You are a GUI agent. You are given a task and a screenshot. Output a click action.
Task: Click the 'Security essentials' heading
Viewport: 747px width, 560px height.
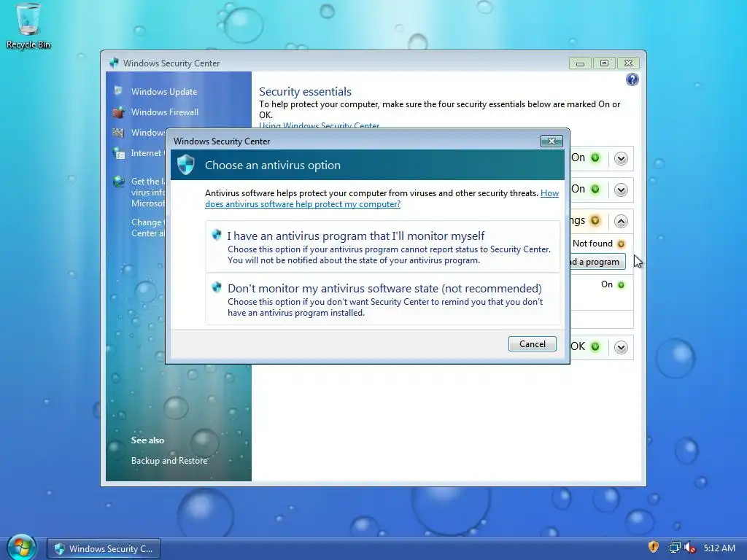click(305, 91)
